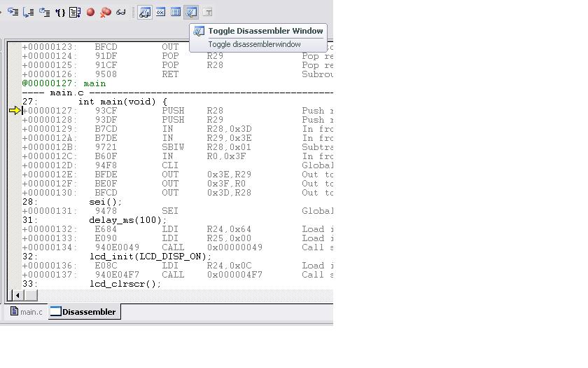Click the LDI R25,0x00 instruction line
This screenshot has width=588, height=368.
(x=177, y=238)
